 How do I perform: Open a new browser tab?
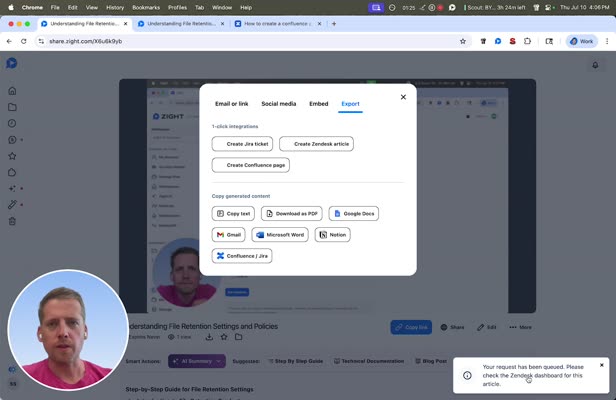point(334,24)
